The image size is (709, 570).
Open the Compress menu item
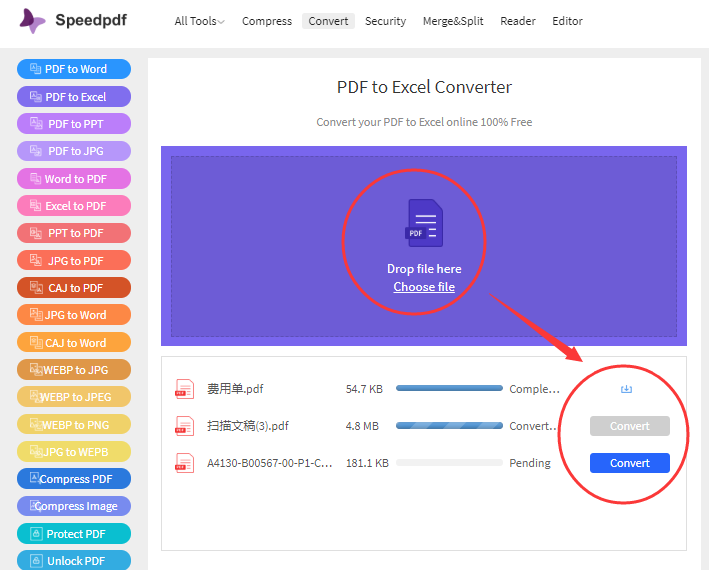(267, 21)
